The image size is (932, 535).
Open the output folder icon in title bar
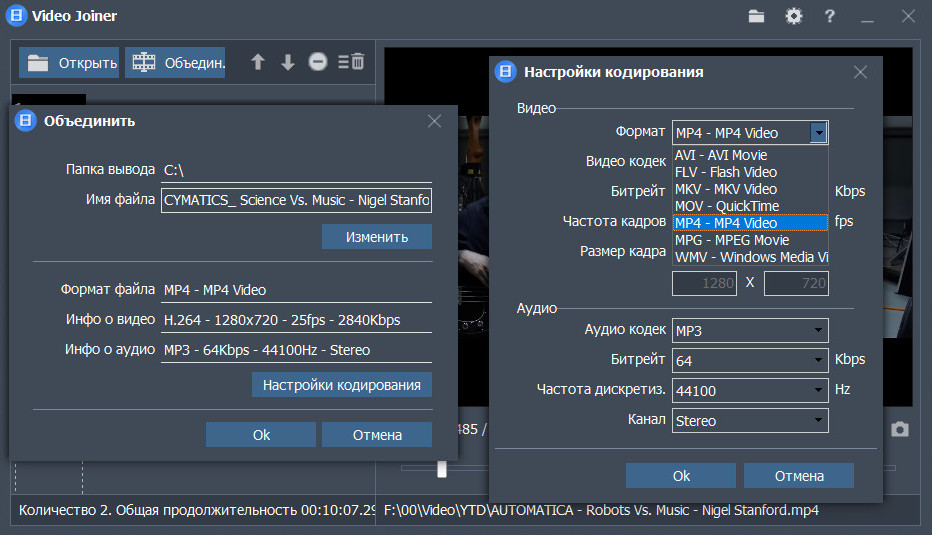757,16
